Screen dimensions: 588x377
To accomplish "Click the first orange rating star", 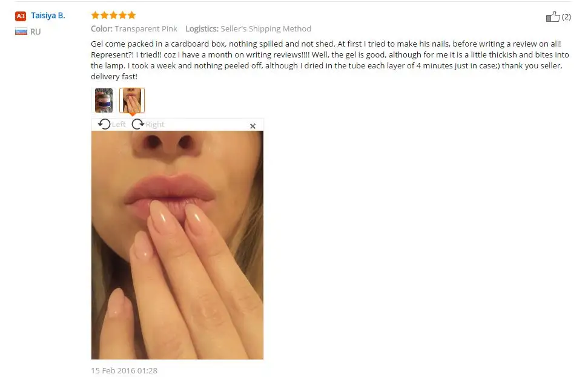I will click(95, 15).
